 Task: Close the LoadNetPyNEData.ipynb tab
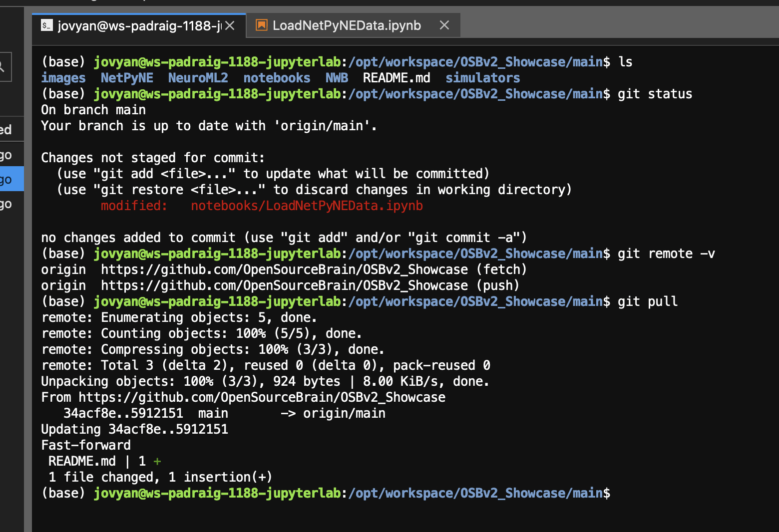tap(444, 25)
